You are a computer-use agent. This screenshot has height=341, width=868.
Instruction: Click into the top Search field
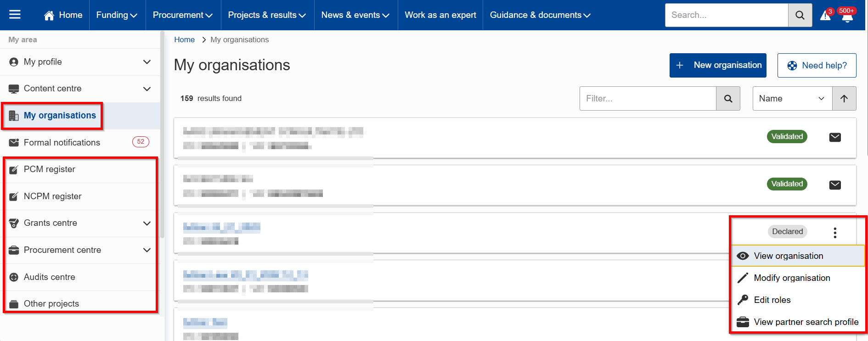tap(727, 15)
